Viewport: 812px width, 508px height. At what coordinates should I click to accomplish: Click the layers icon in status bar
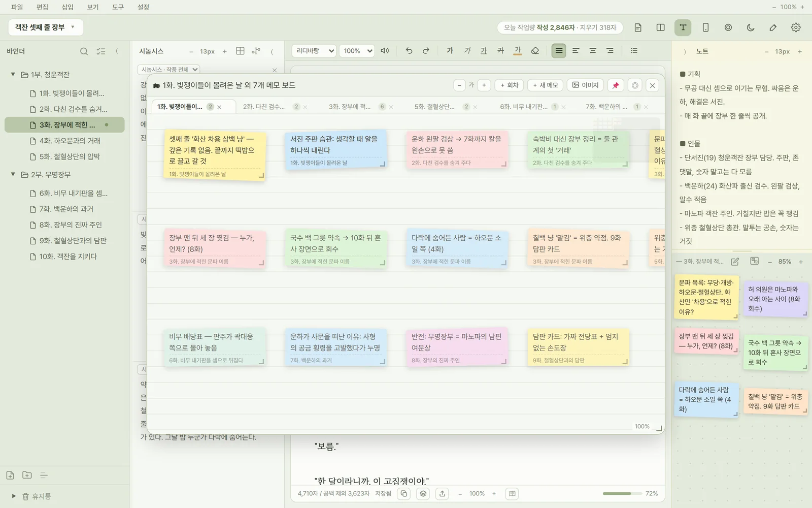click(x=423, y=493)
